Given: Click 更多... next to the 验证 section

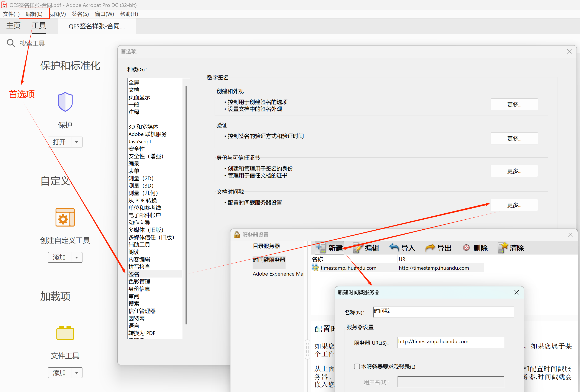Looking at the screenshot, I should coord(514,138).
